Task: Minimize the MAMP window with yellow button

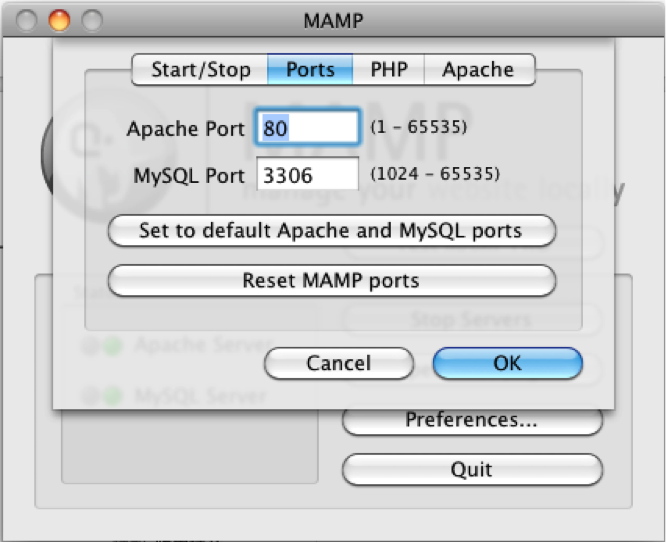Action: click(x=59, y=20)
